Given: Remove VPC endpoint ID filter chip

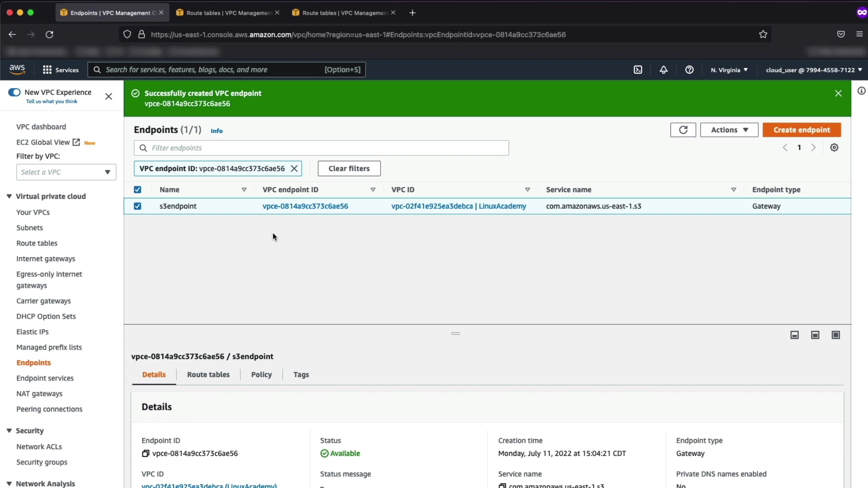Looking at the screenshot, I should [x=294, y=169].
